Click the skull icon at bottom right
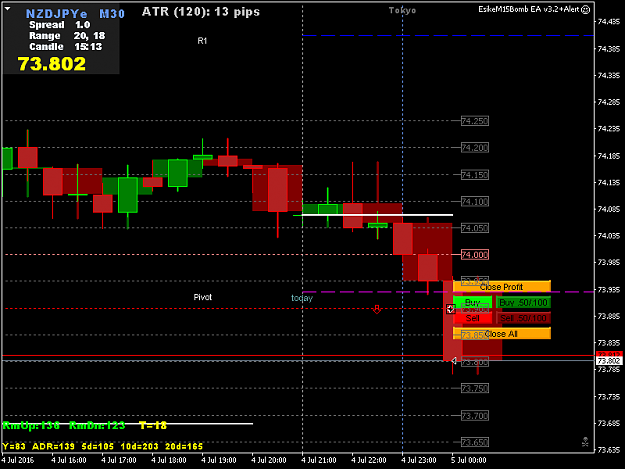The width and height of the screenshot is (625, 469). tap(585, 442)
